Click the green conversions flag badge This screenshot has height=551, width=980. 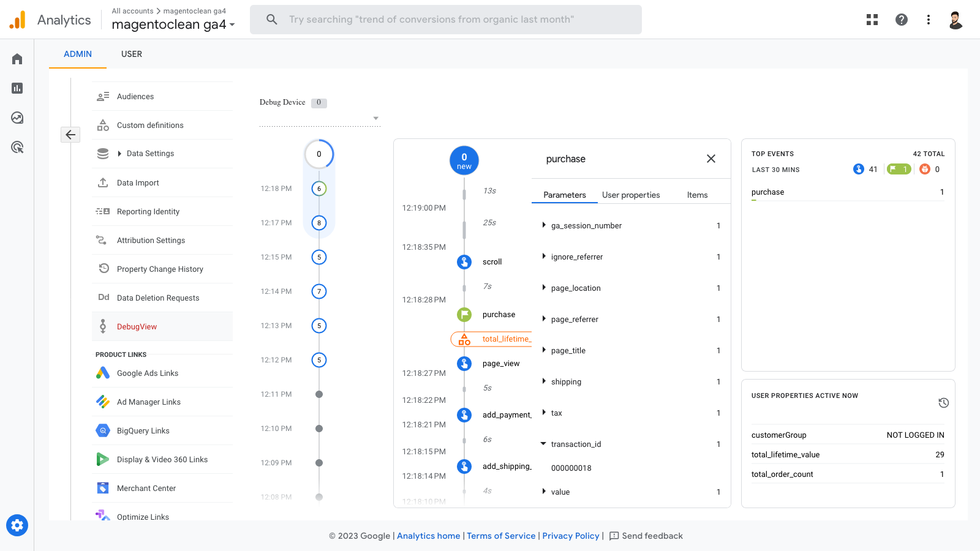[899, 169]
